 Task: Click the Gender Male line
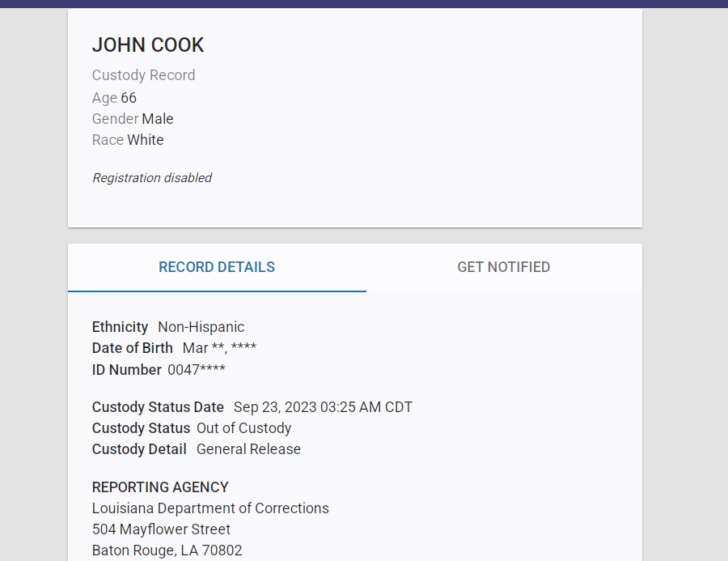point(133,119)
